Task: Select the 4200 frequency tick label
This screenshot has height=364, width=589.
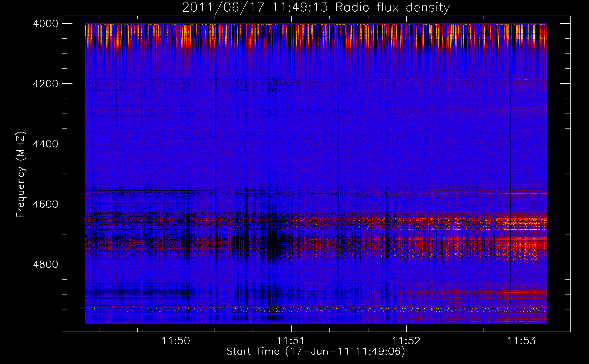Action: pyautogui.click(x=46, y=84)
